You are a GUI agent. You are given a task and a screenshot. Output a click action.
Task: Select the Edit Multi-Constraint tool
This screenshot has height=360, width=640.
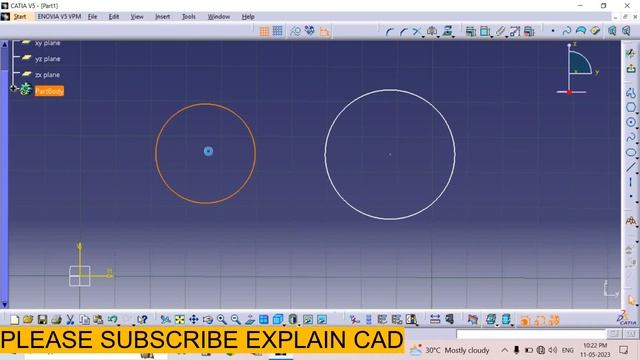529,31
